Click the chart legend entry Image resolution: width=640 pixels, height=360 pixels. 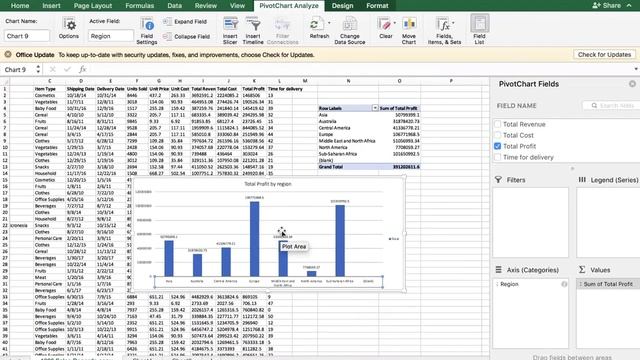pos(394,239)
